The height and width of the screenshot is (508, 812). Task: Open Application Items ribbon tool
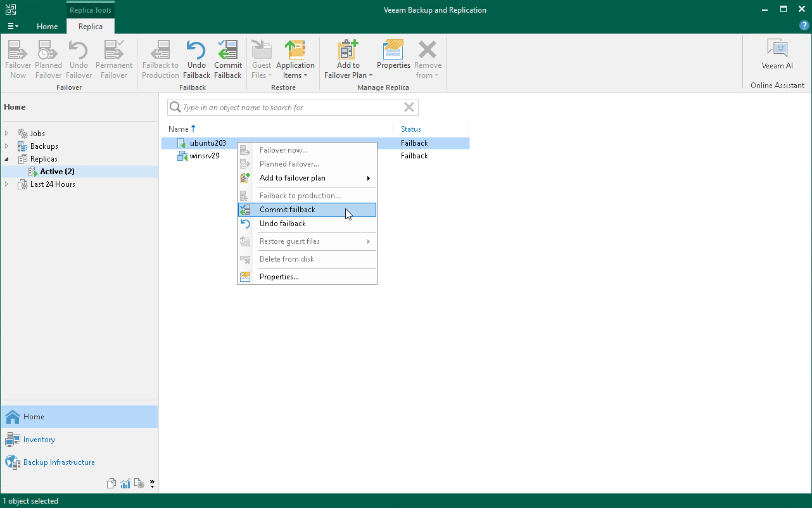295,60
